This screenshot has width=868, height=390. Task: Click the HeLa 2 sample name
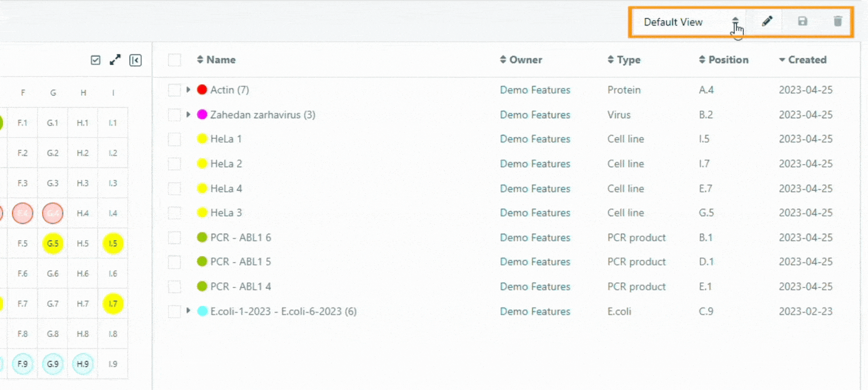(x=226, y=164)
